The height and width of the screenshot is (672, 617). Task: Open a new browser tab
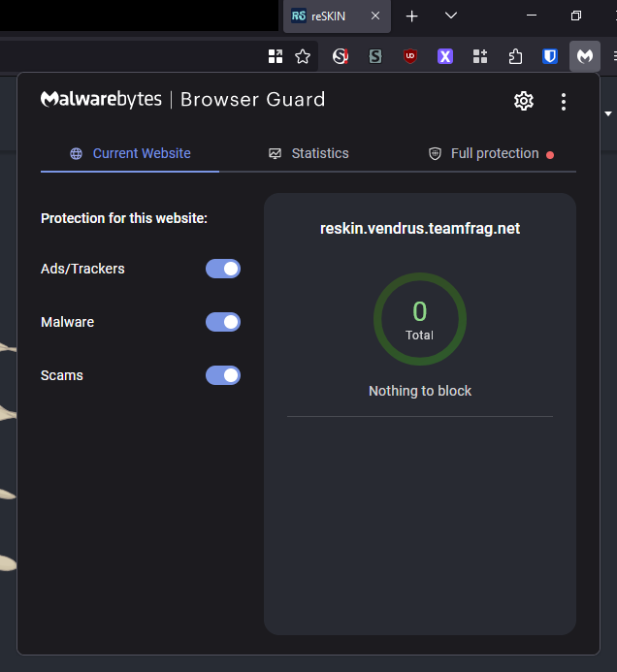tap(411, 16)
